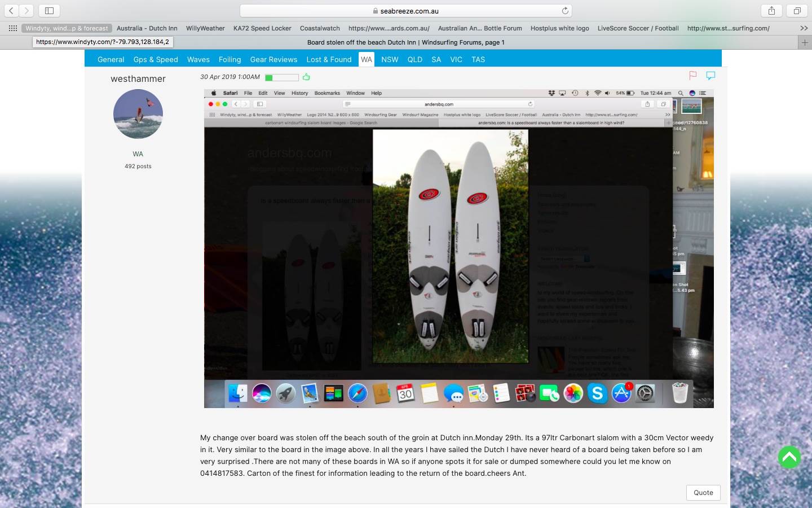Add a new tab with plus button
This screenshot has height=508, width=812.
(x=805, y=42)
